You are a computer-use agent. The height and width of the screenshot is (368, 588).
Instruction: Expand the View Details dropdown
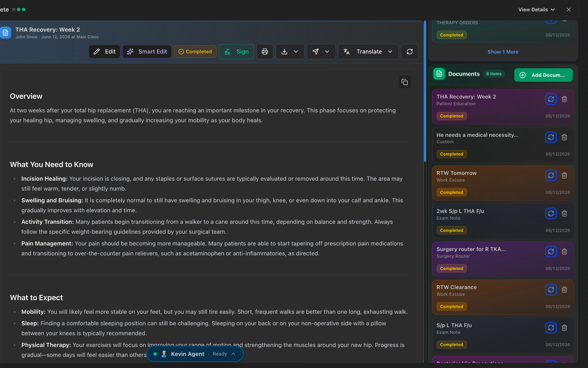[536, 10]
